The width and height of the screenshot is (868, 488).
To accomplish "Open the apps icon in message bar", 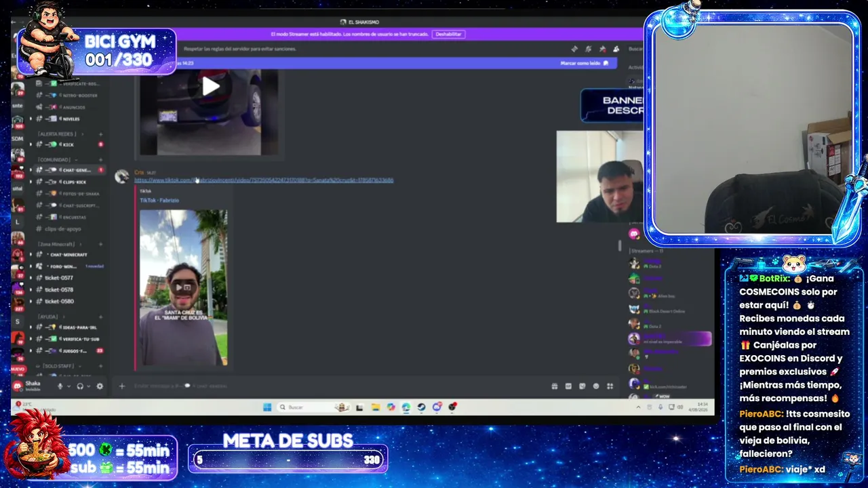I will click(610, 386).
